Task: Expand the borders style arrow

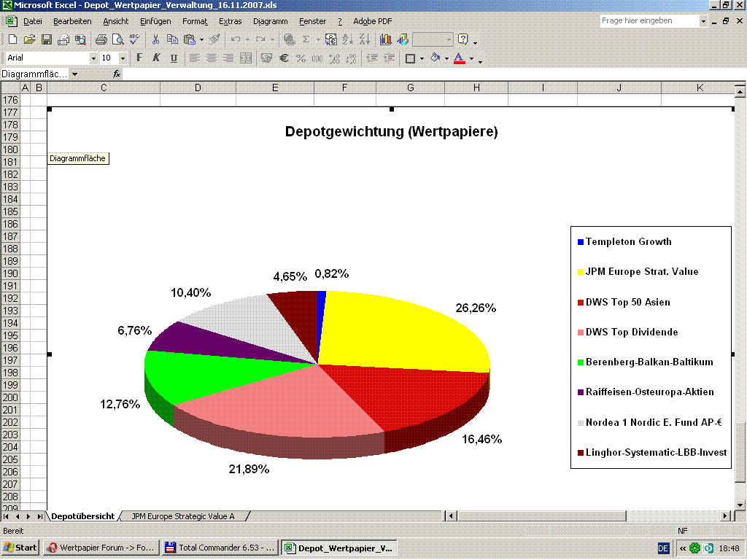Action: (x=422, y=58)
